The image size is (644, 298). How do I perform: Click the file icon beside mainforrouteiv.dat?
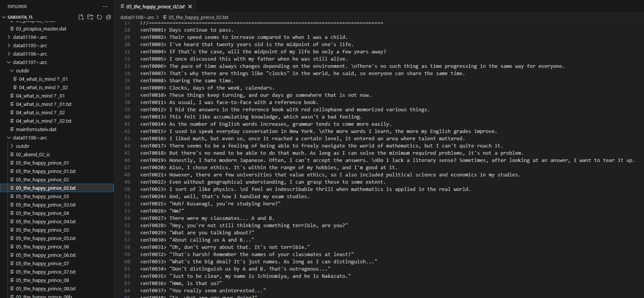click(12, 129)
